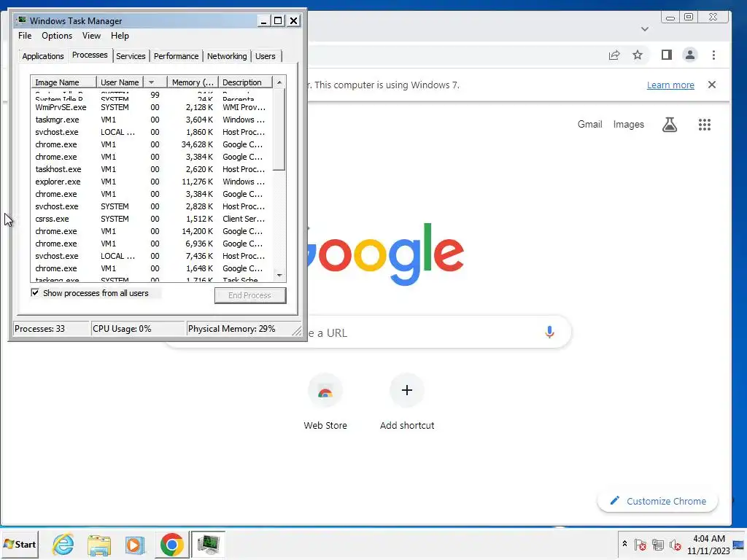The image size is (747, 560).
Task: Bookmark this tab with star icon
Action: pyautogui.click(x=638, y=55)
